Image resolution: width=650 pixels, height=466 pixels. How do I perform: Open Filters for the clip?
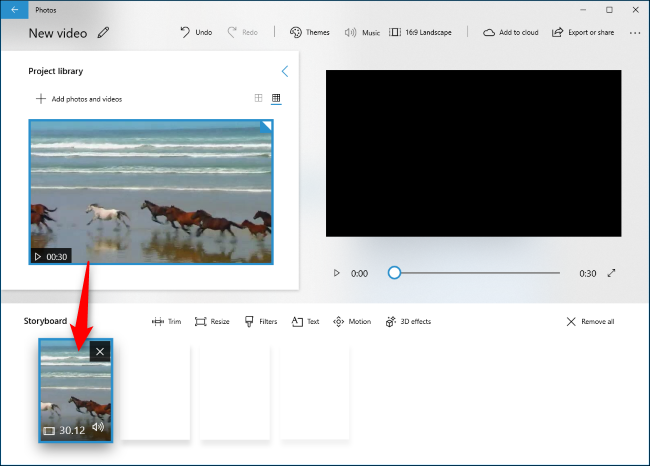[x=261, y=322]
